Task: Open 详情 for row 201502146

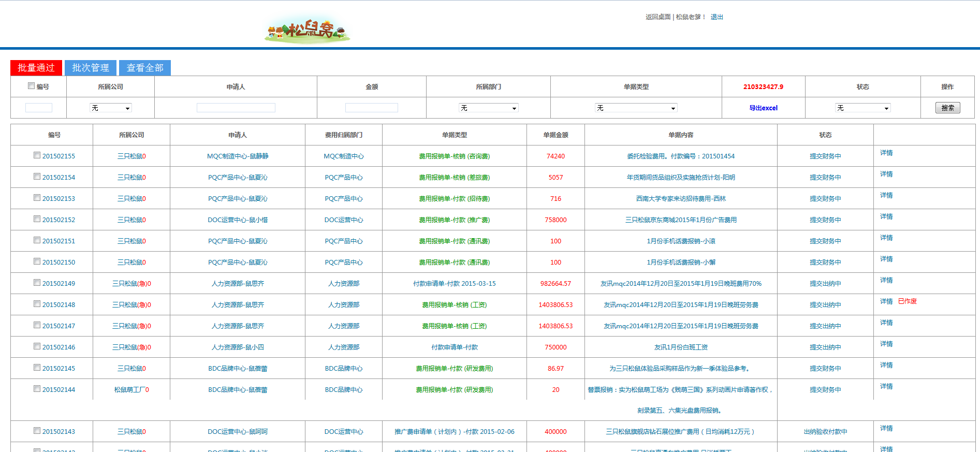Action: (886, 344)
